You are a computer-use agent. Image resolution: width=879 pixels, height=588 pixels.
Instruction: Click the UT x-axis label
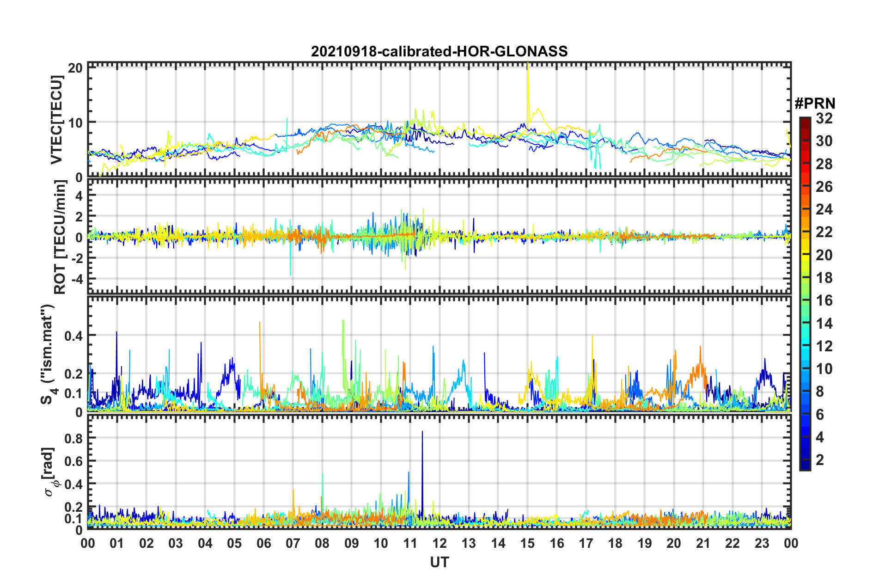pos(439,562)
